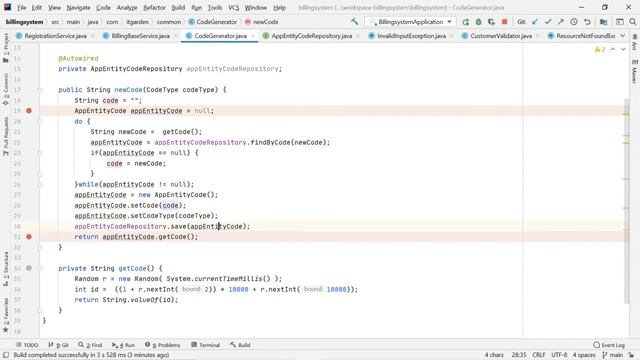This screenshot has width=640, height=360.
Task: Show hidden editor tabs dropdown arrow
Action: [622, 36]
